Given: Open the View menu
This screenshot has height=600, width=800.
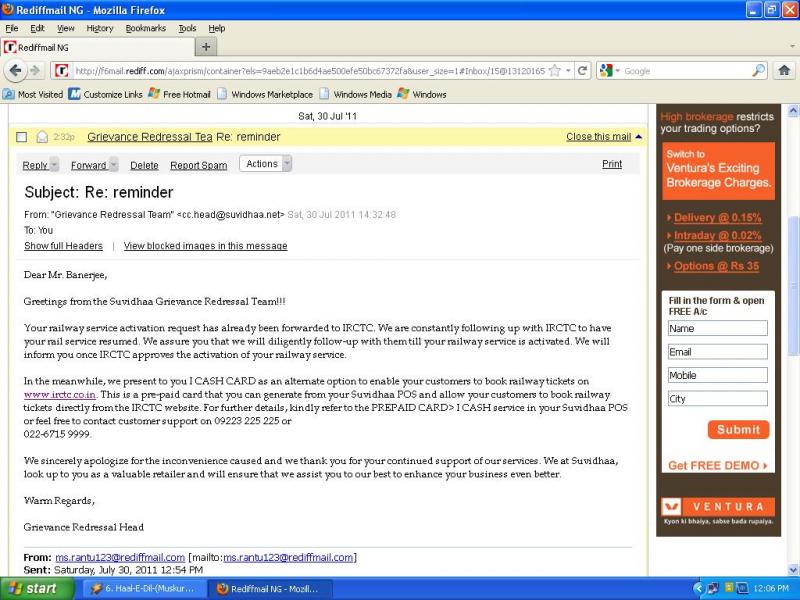Looking at the screenshot, I should tap(65, 29).
